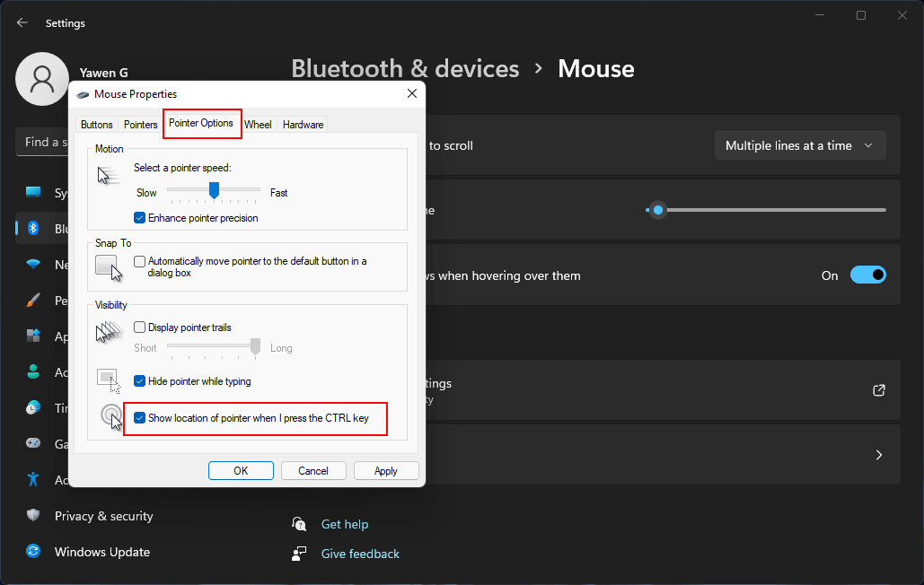Go back with the Settings back arrow
This screenshot has width=924, height=585.
(x=22, y=22)
